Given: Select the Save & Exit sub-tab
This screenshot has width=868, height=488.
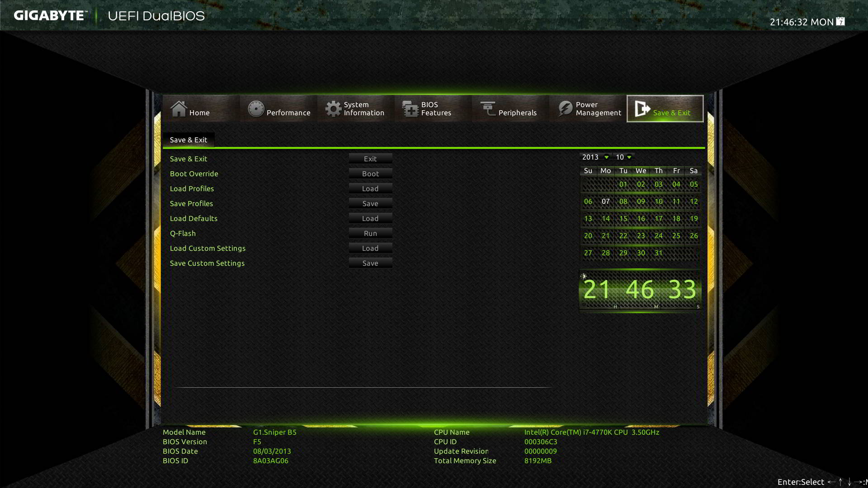Looking at the screenshot, I should coord(189,140).
